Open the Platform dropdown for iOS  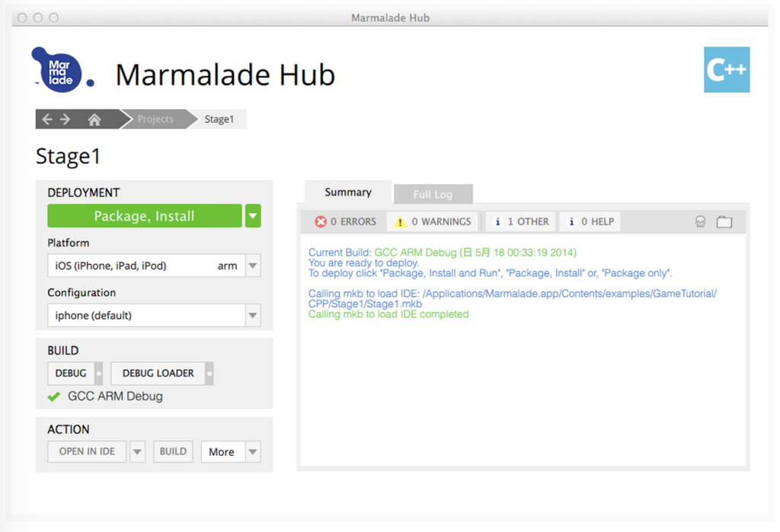[253, 266]
